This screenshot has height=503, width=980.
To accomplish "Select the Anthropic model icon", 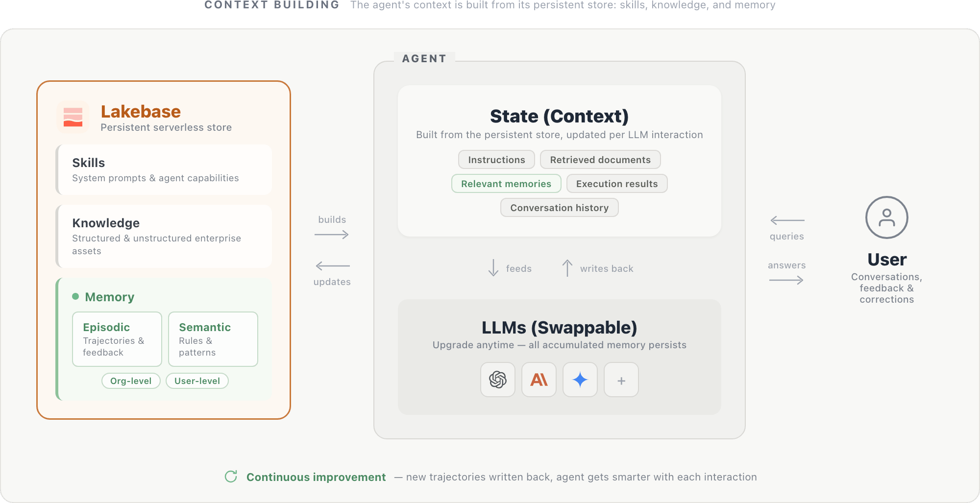I will pyautogui.click(x=539, y=380).
